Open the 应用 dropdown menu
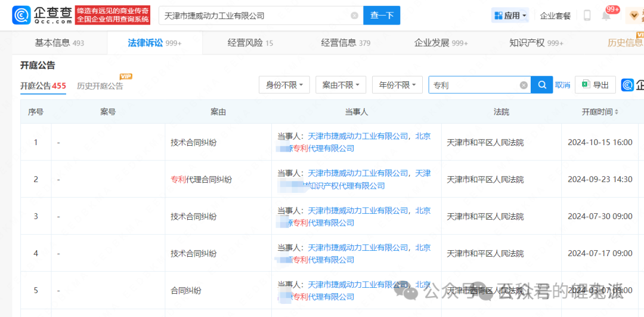Image resolution: width=644 pixels, height=317 pixels. click(x=510, y=16)
